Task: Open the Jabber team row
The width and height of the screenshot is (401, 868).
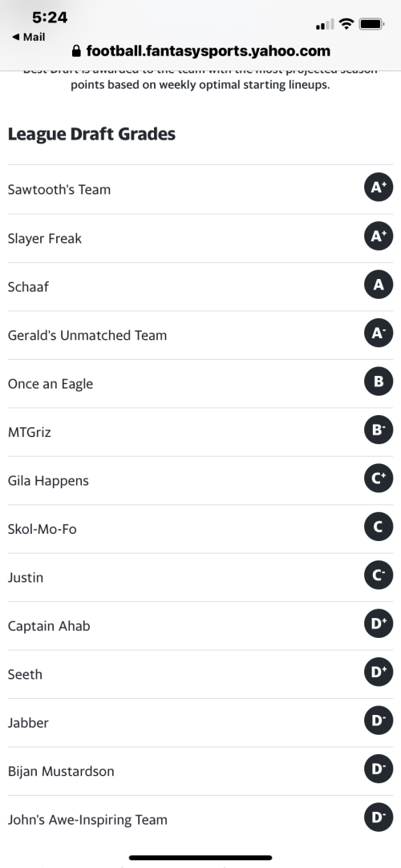Action: coord(200,723)
